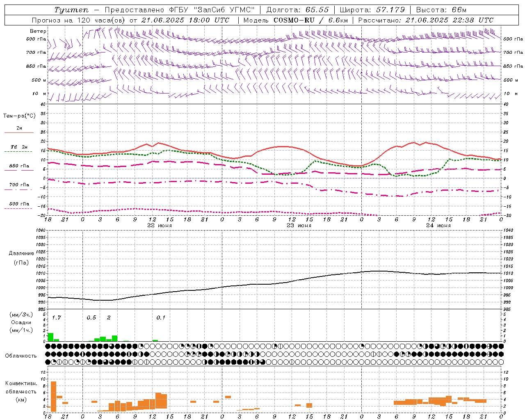Click the tallest green precipitation bar below 1.7
Screen dimensions: 525x420
click(50, 337)
